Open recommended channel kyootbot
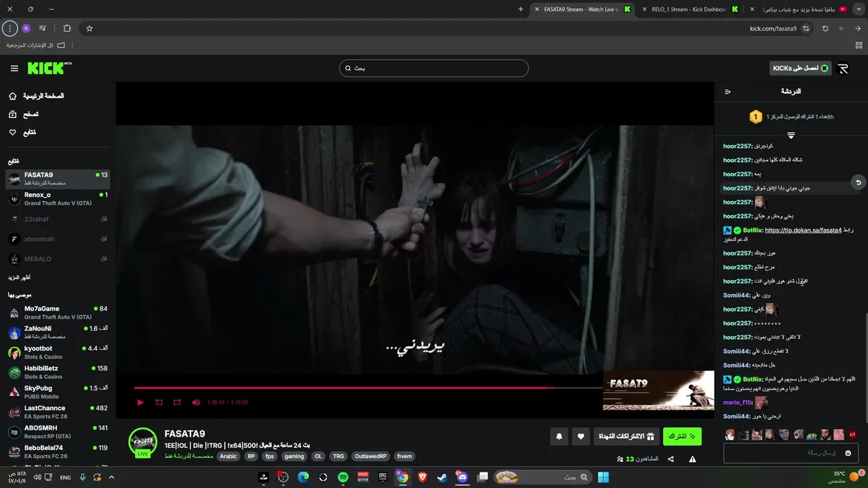The width and height of the screenshot is (868, 488). click(x=58, y=352)
